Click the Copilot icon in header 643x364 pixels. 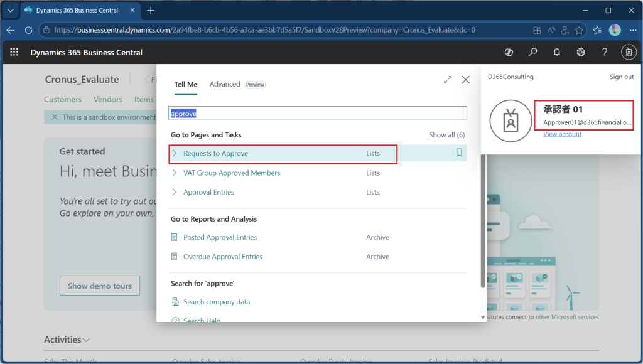[x=509, y=53]
